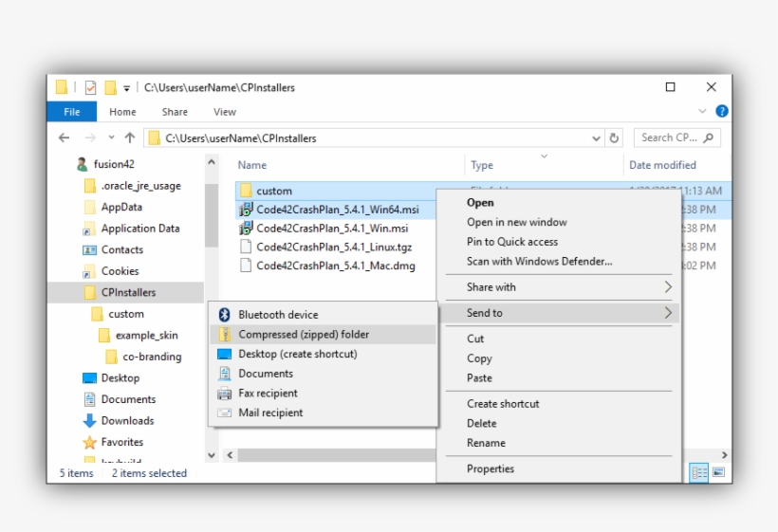Send to Documents submenu entry
This screenshot has width=778, height=532.
tap(323, 374)
